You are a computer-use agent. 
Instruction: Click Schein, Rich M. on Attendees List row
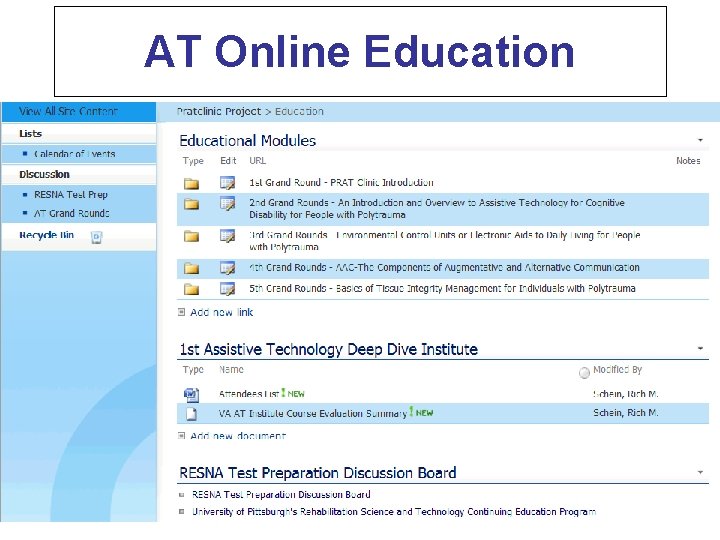(x=625, y=394)
